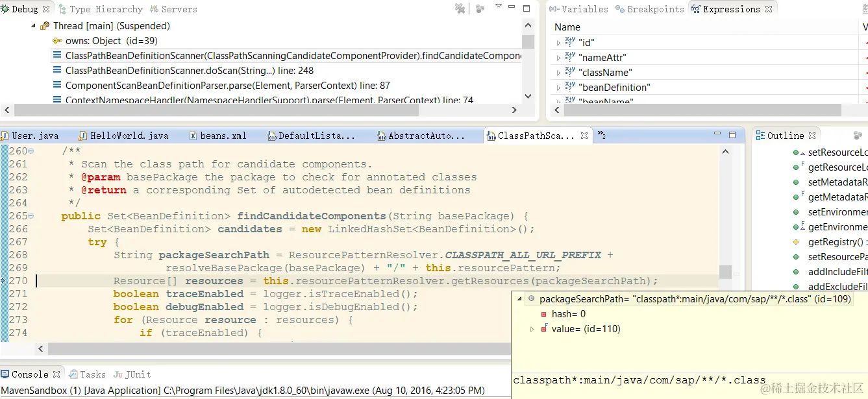This screenshot has width=868, height=399.
Task: Select getRegistry() in Outline
Action: pyautogui.click(x=837, y=242)
